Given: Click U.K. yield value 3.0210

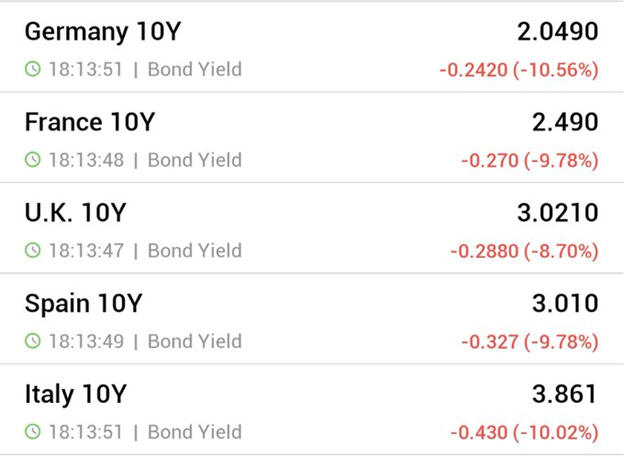Looking at the screenshot, I should coord(557,213).
